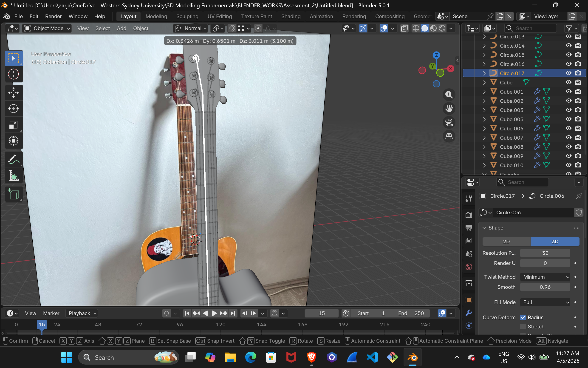Select the Select Box tool
Image resolution: width=588 pixels, height=368 pixels.
(14, 58)
